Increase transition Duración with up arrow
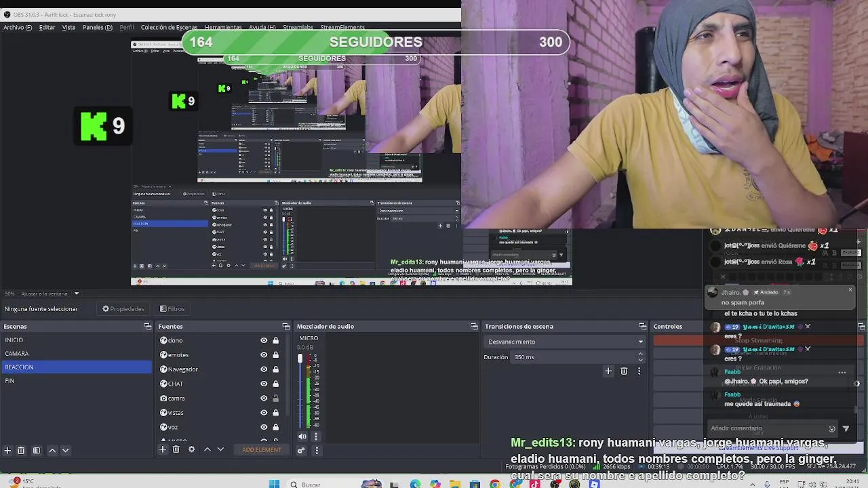This screenshot has height=488, width=868. click(x=640, y=354)
